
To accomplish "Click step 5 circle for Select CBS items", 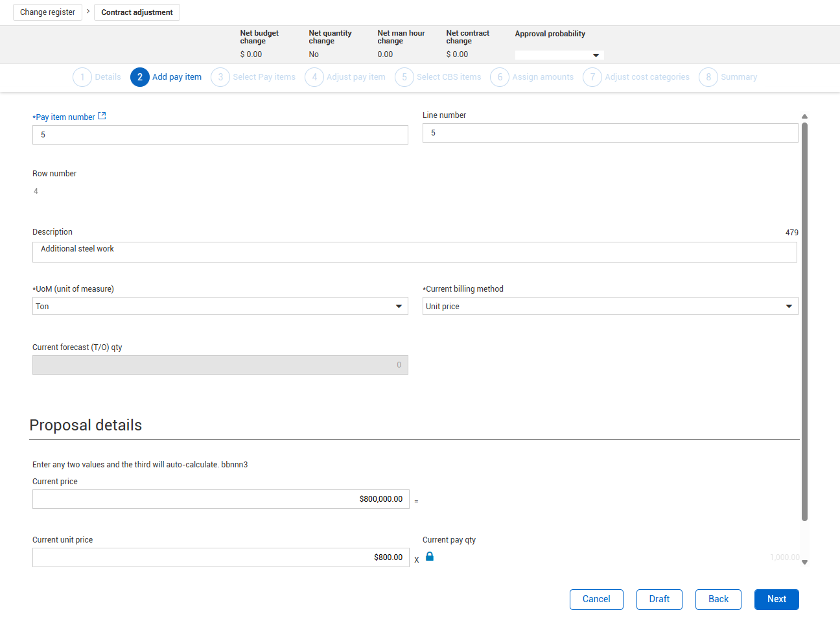I will coord(404,77).
